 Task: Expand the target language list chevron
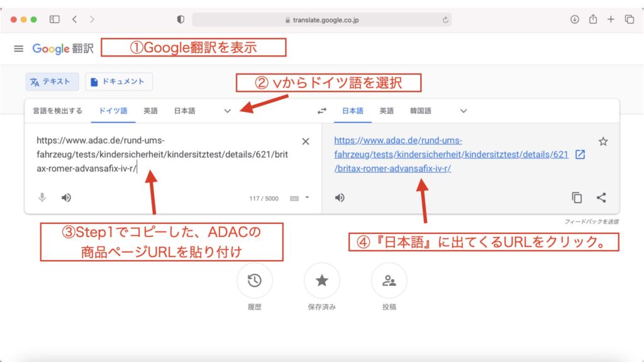click(x=464, y=111)
